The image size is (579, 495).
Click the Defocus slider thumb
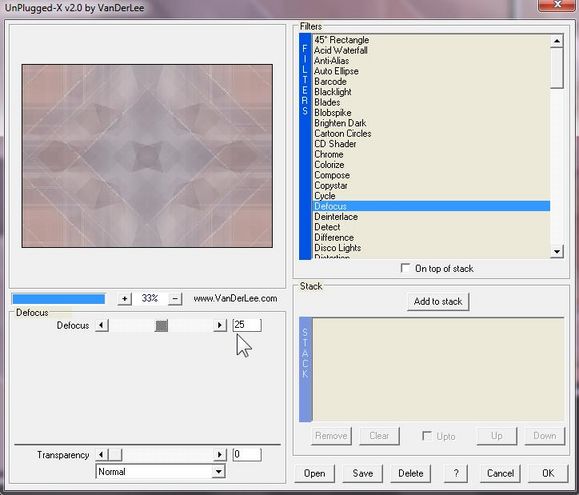click(x=161, y=326)
